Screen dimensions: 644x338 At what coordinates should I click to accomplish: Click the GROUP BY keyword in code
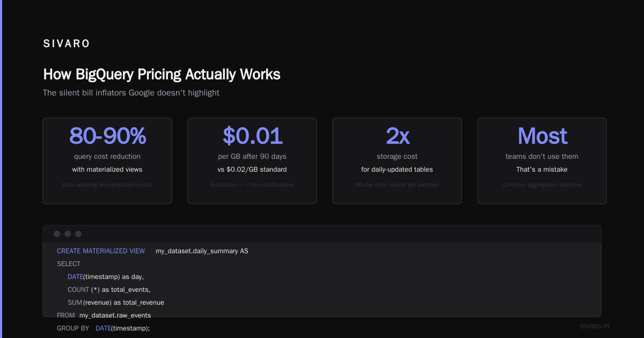[x=73, y=328]
